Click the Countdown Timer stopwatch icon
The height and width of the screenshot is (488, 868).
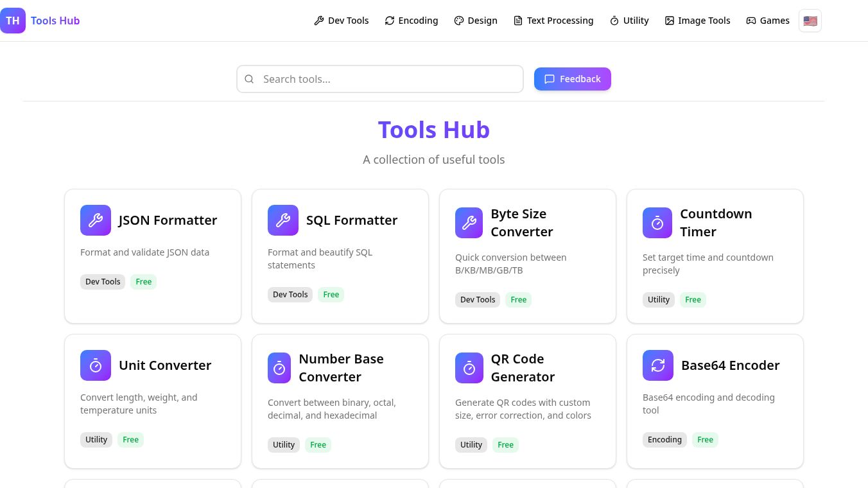pos(657,223)
